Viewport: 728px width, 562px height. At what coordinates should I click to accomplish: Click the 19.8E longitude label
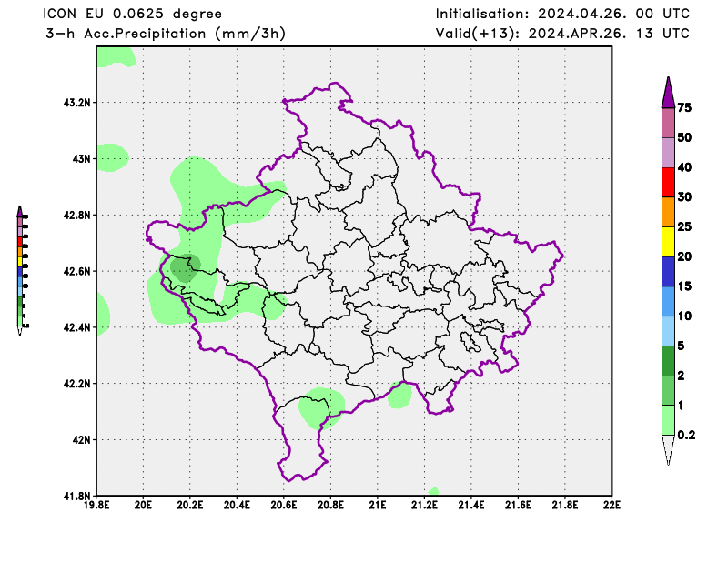coord(96,505)
